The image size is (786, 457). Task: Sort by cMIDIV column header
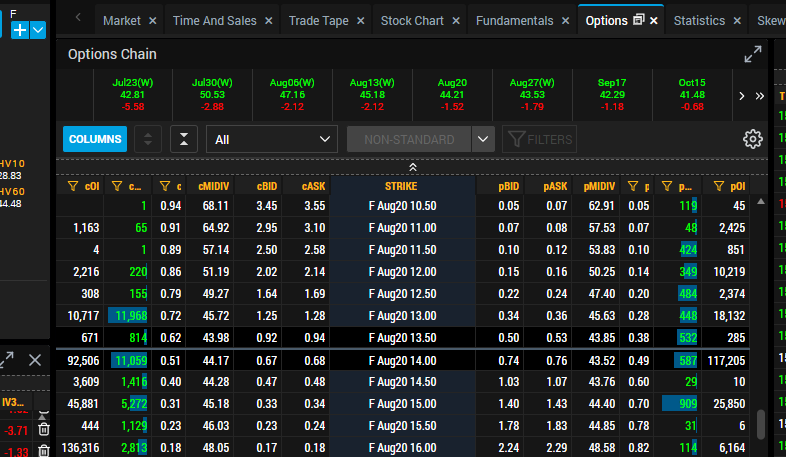[x=214, y=186]
